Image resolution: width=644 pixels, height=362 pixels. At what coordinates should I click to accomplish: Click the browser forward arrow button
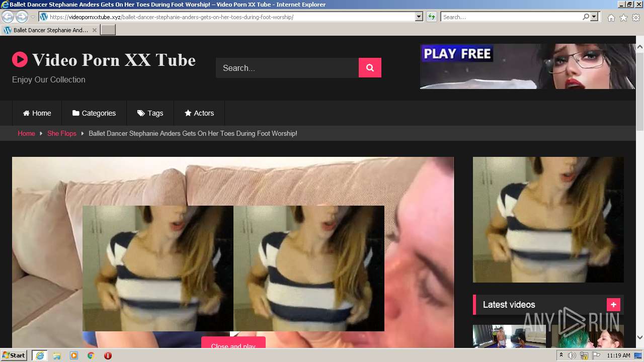tap(22, 17)
